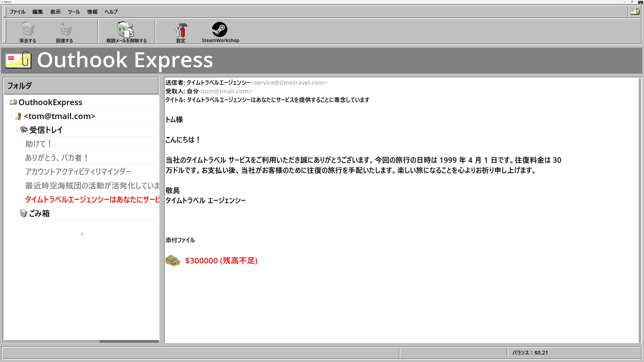This screenshot has width=644, height=362.
Task: Open the ファイル menu
Action: (17, 12)
